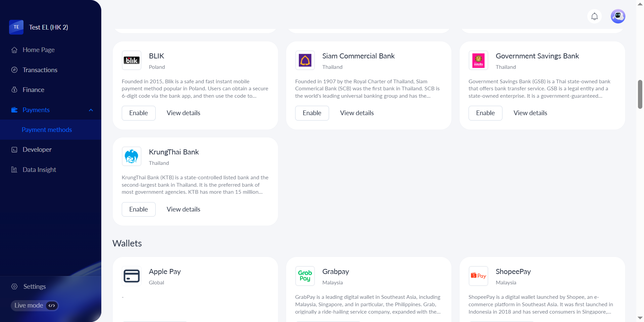Click the Government Savings Bank logo
Viewport: 644px width, 322px height.
478,60
